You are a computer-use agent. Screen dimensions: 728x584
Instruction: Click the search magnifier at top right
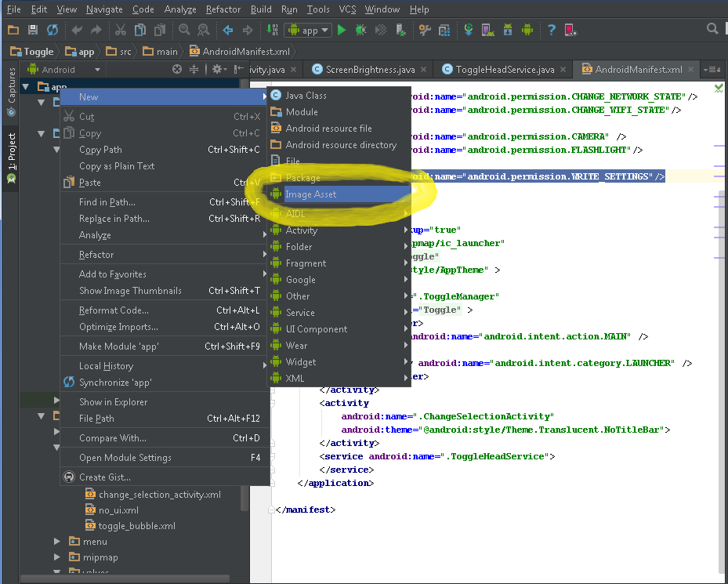[x=712, y=29]
